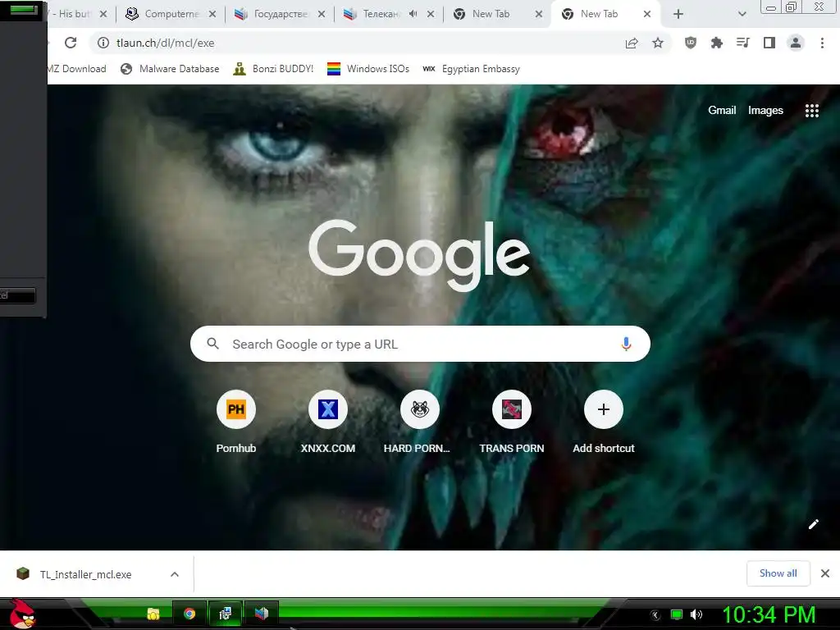
Task: Open the Windows ISOs bookmark
Action: click(x=368, y=69)
